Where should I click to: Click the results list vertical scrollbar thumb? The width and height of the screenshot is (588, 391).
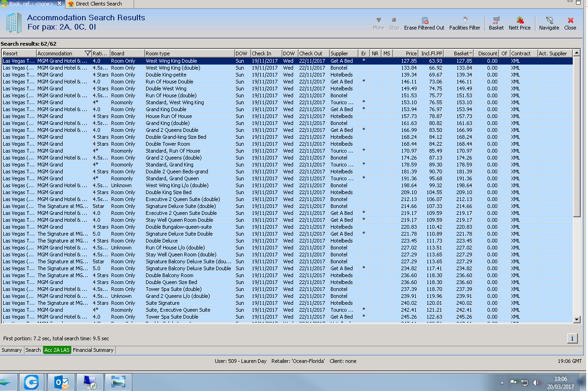(x=576, y=136)
